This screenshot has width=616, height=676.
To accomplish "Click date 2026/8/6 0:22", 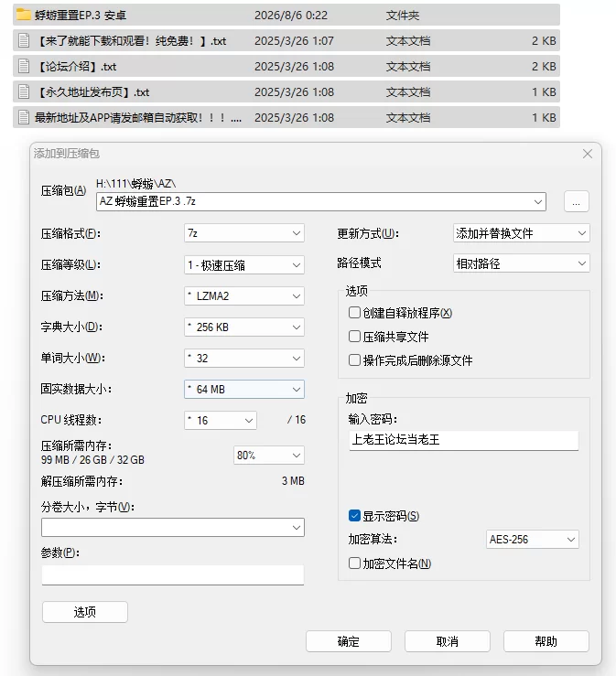I will coord(291,16).
